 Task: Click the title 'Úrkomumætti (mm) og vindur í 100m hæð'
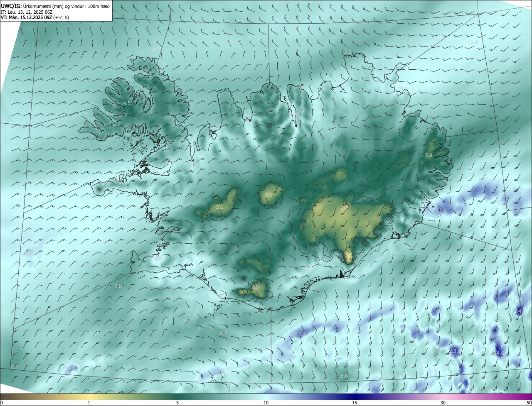coord(66,5)
